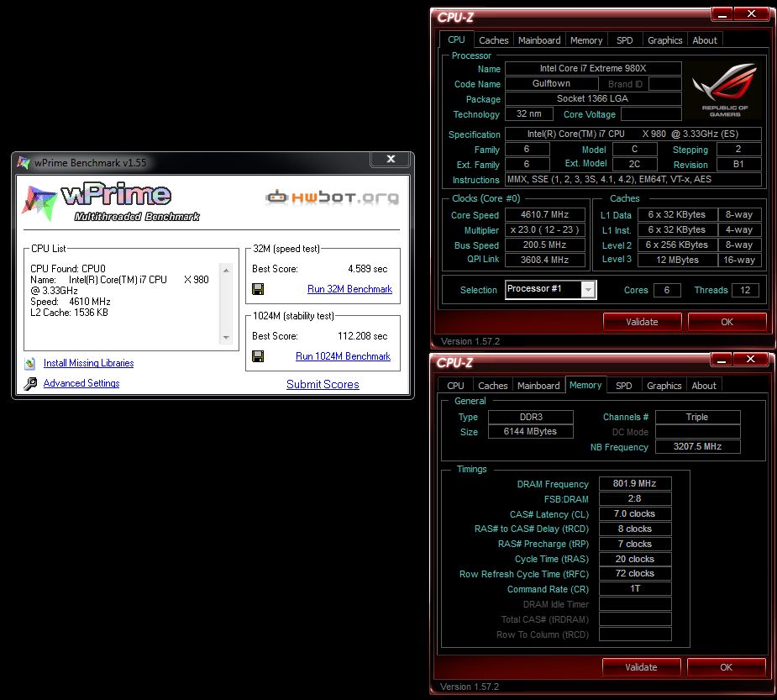This screenshot has width=777, height=700.
Task: Click OK in the upper CPU-Z window
Action: point(727,322)
